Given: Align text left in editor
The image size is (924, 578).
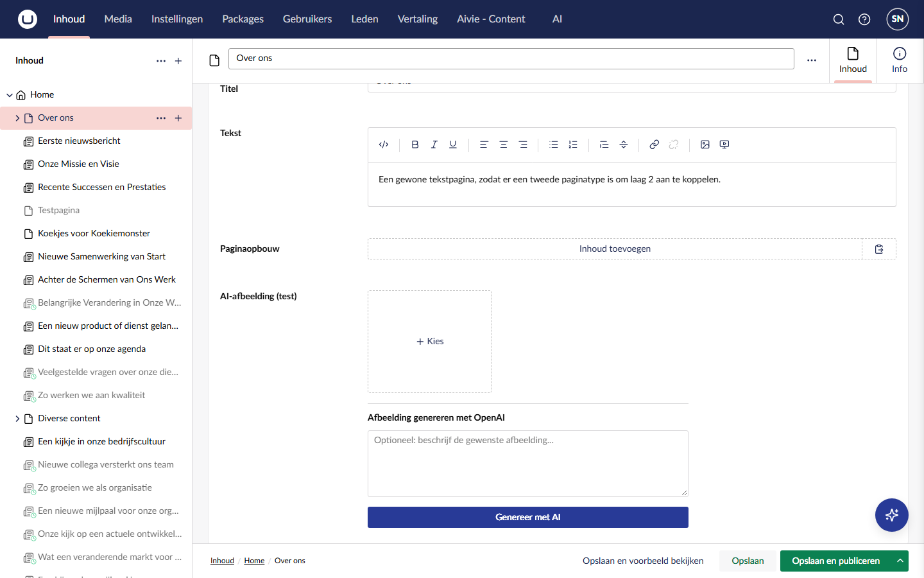Looking at the screenshot, I should point(484,144).
